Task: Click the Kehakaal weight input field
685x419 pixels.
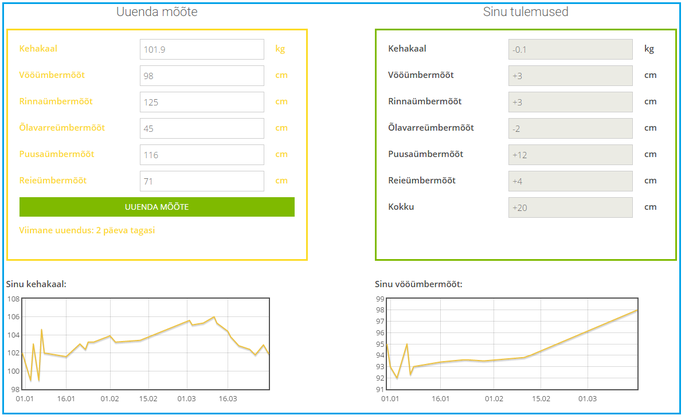Action: coord(202,49)
